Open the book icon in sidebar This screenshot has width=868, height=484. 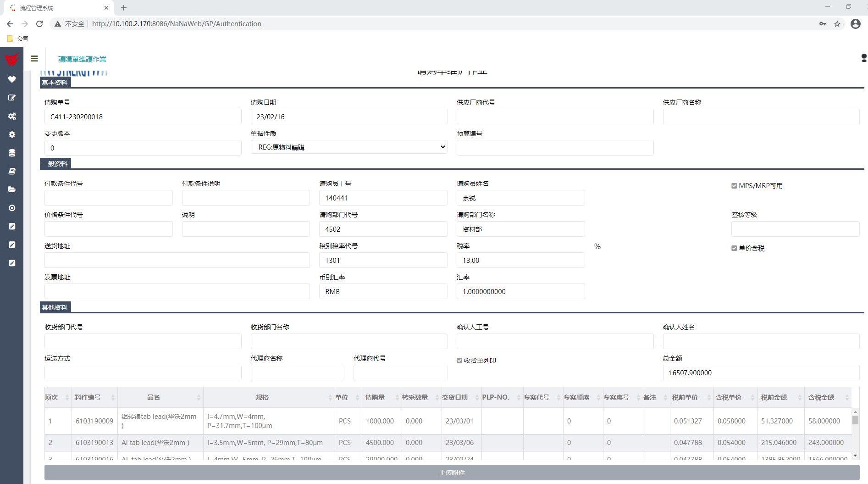(x=12, y=171)
